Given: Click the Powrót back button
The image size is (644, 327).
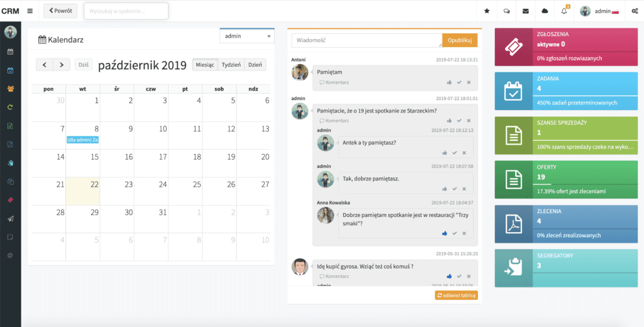Looking at the screenshot, I should pyautogui.click(x=60, y=11).
